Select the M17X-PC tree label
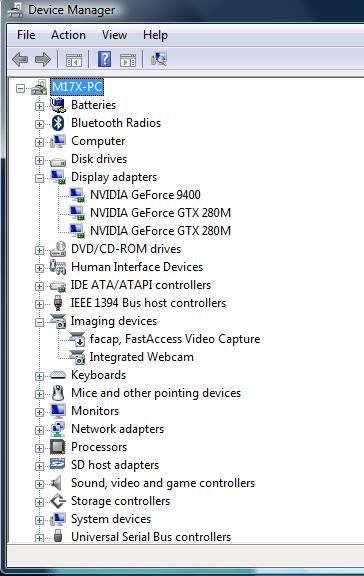The image size is (364, 576). point(77,87)
